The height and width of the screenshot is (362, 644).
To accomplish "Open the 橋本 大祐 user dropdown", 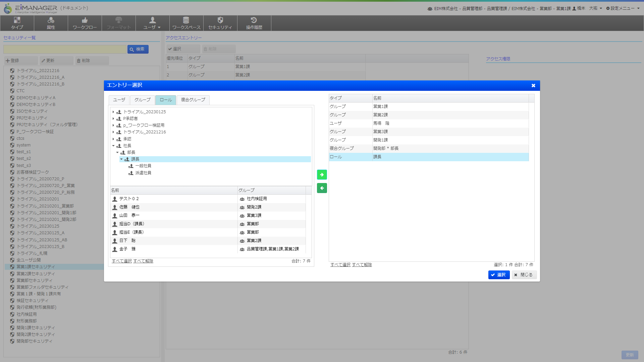I will coord(587,8).
